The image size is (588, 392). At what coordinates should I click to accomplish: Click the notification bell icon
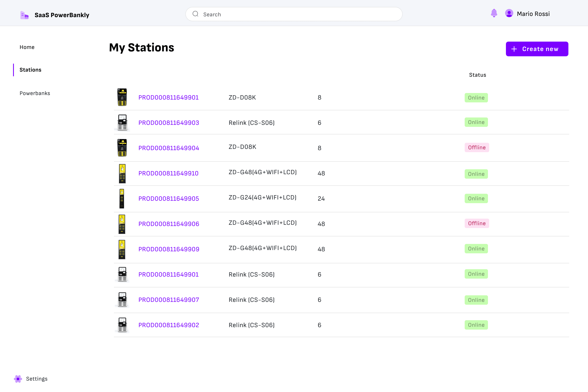[x=494, y=13]
